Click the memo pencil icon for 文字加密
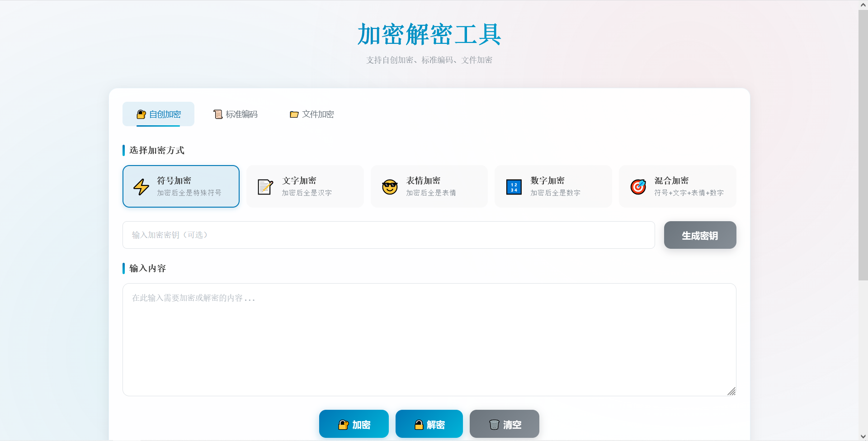Viewport: 868px width, 441px height. [265, 187]
